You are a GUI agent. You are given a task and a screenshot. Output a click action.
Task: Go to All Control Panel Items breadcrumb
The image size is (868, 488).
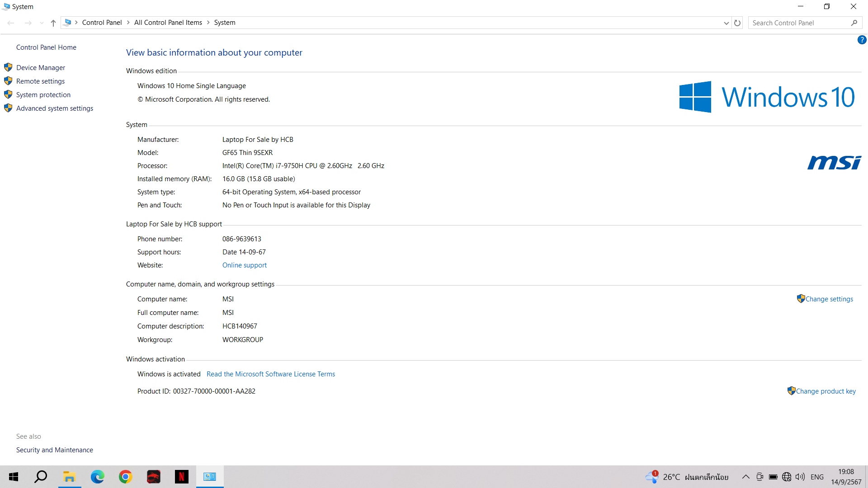(168, 23)
